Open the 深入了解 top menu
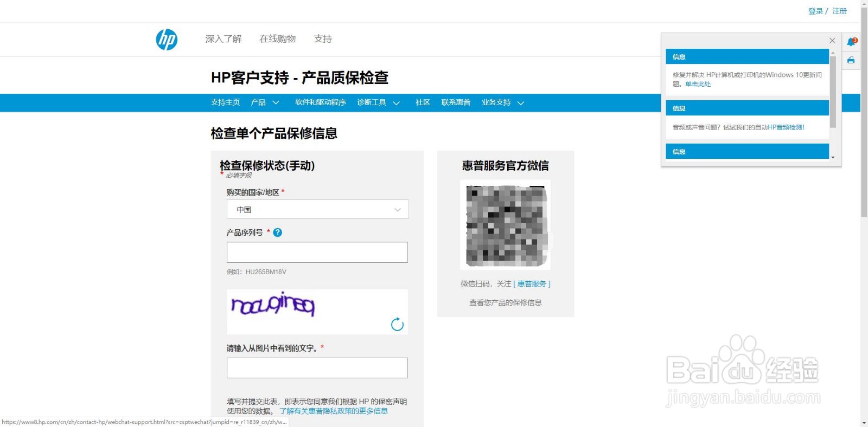This screenshot has width=868, height=427. (223, 39)
